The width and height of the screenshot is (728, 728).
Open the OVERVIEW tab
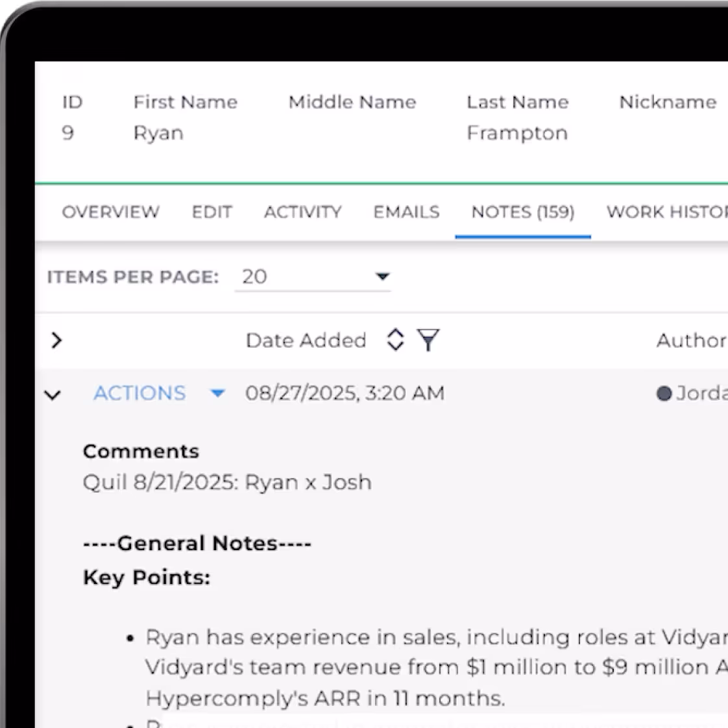coord(110,212)
